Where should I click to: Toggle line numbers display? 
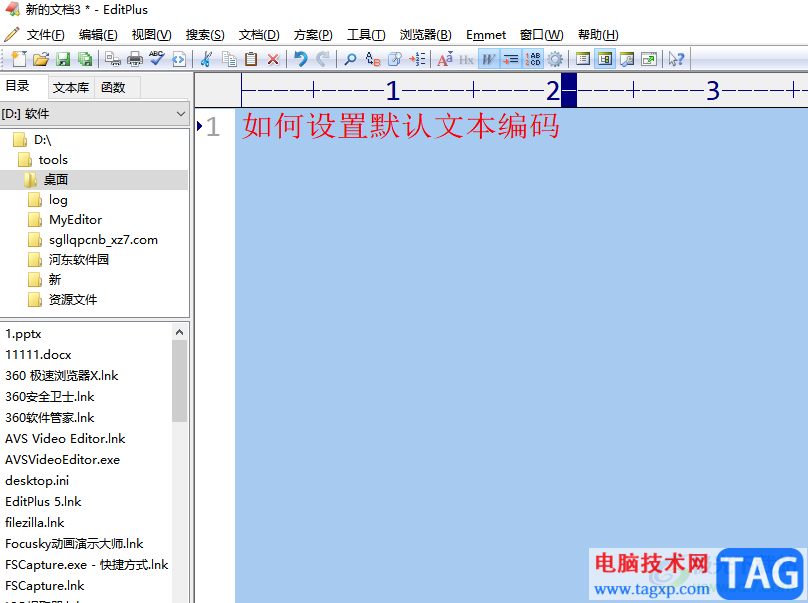[x=533, y=59]
